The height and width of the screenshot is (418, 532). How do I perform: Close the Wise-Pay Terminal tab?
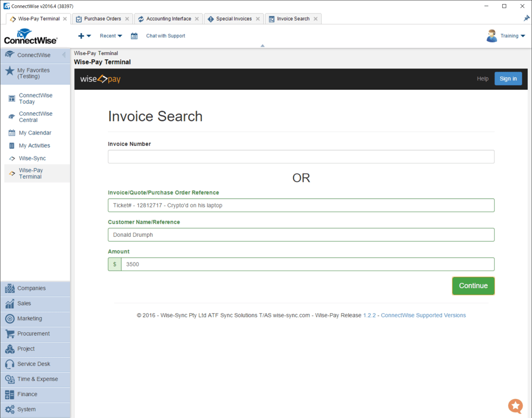pos(65,19)
